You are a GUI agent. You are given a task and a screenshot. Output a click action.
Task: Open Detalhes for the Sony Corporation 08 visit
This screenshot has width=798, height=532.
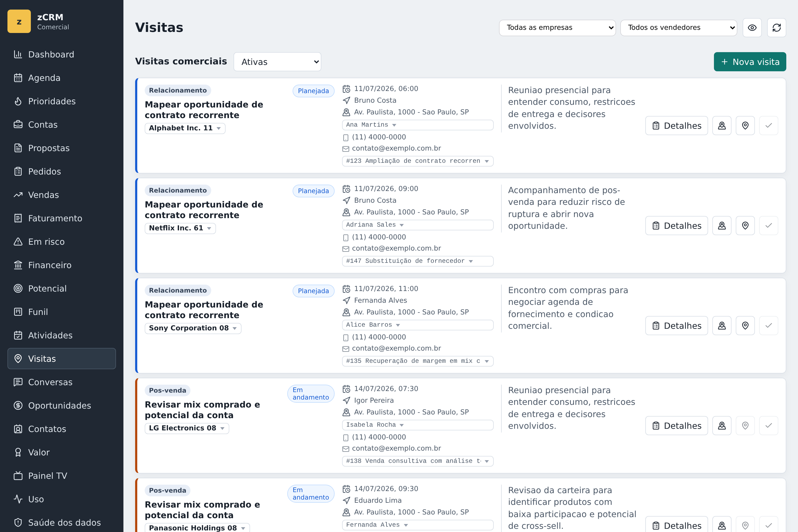676,326
